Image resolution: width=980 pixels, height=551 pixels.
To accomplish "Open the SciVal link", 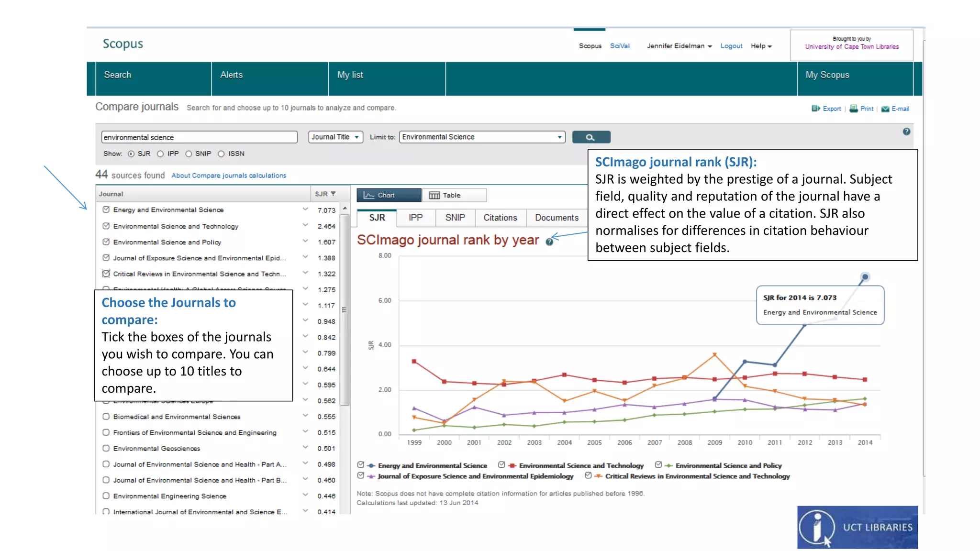I will [x=620, y=46].
